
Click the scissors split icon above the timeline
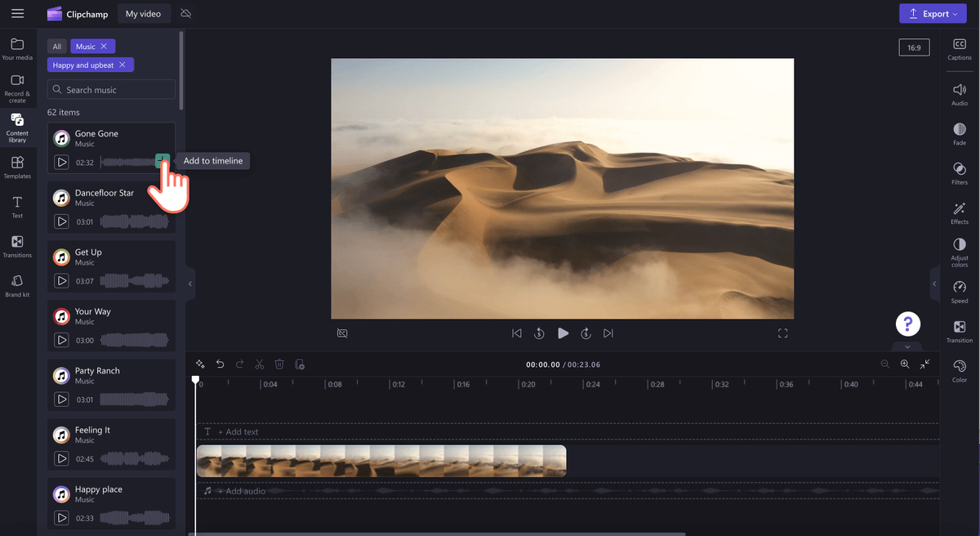click(x=259, y=364)
